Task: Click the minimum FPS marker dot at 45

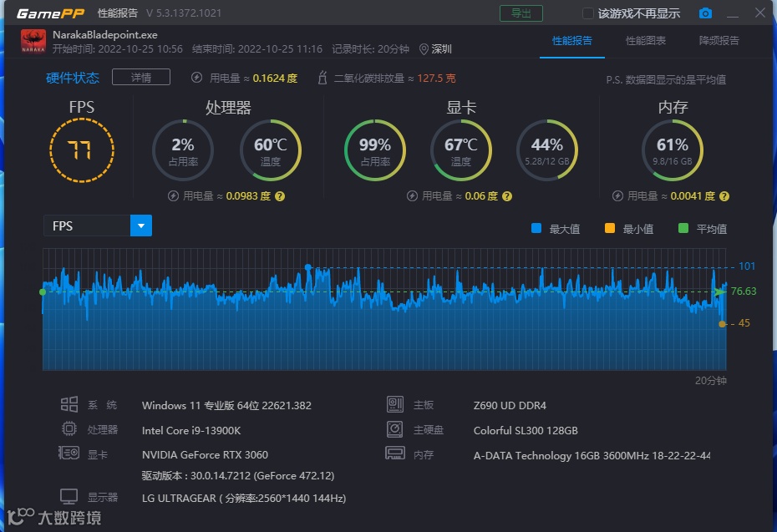Action: click(x=723, y=324)
